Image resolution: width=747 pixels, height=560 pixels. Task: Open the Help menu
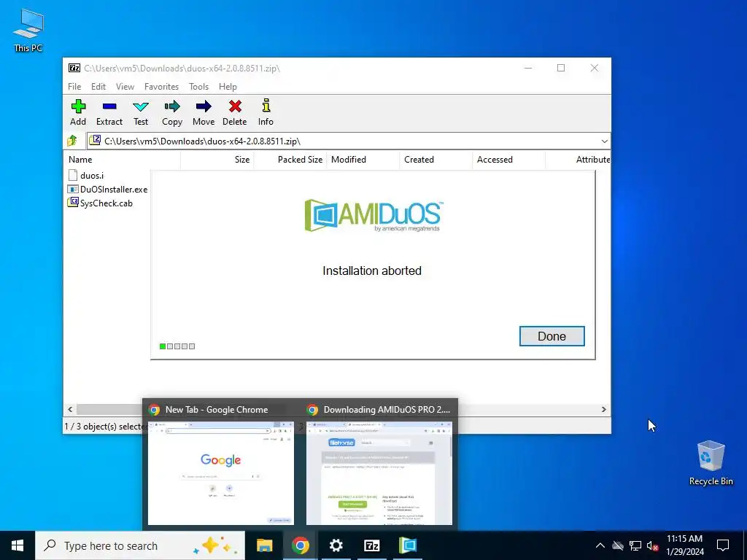[228, 87]
